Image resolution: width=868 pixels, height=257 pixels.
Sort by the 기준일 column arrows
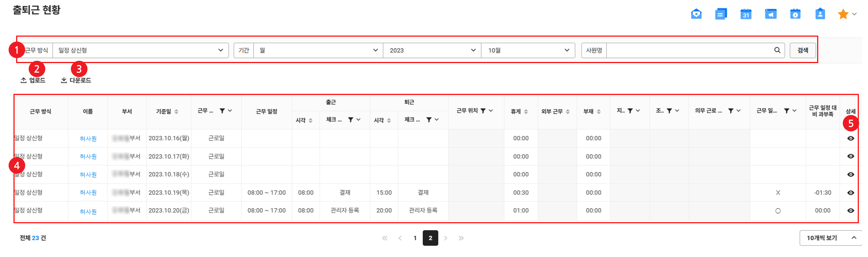tap(176, 111)
